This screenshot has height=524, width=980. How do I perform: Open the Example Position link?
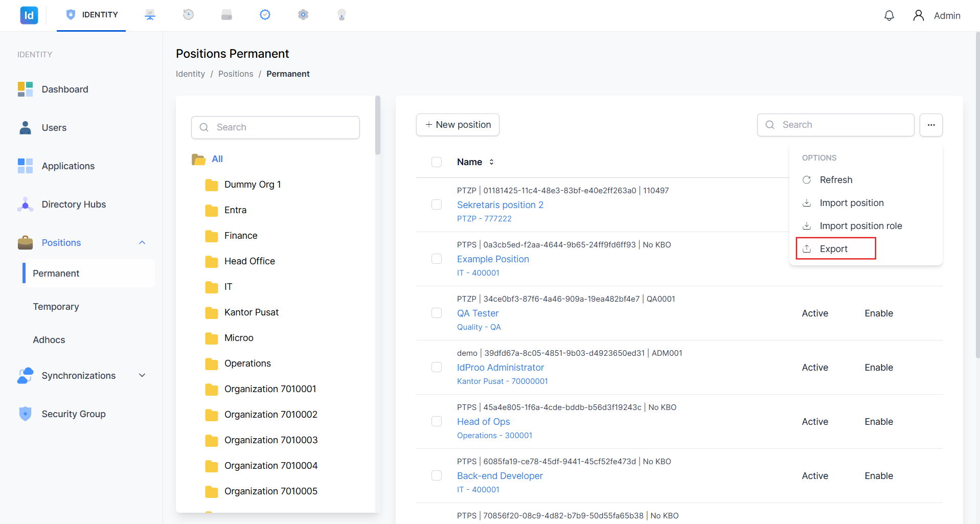pos(493,259)
